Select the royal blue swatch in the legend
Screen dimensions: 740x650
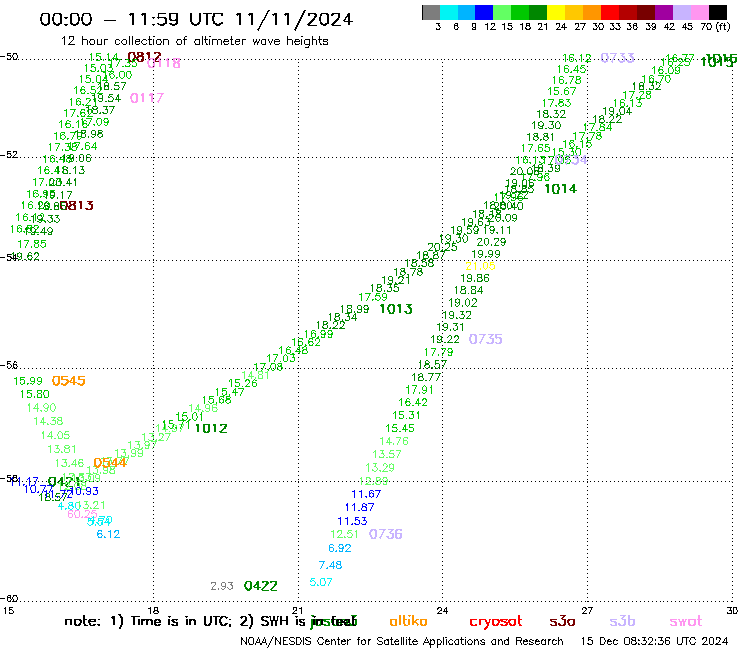pyautogui.click(x=485, y=12)
